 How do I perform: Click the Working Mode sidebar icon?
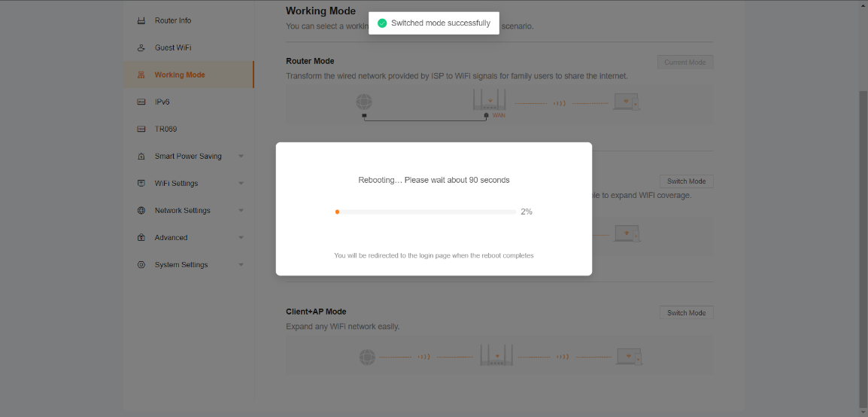(141, 75)
